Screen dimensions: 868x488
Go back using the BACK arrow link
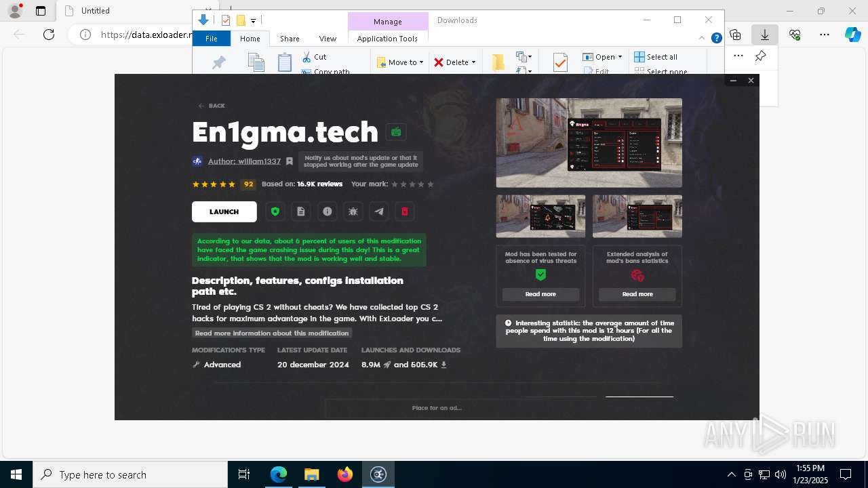coord(212,106)
